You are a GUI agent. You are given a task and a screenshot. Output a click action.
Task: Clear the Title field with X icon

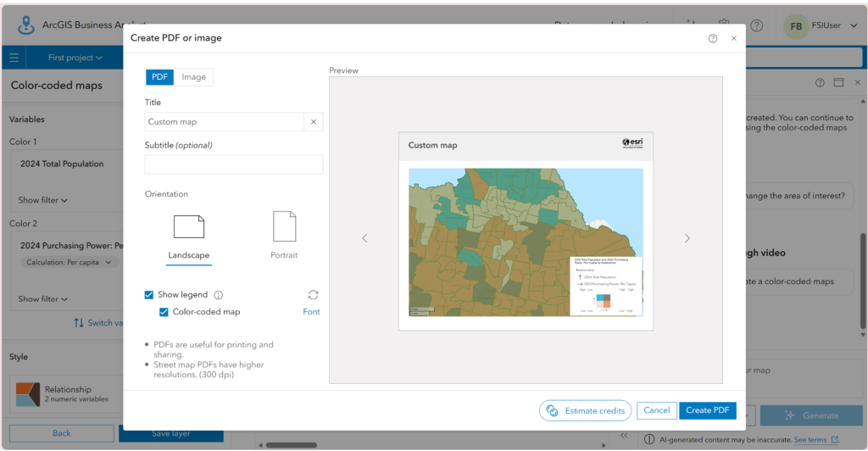point(314,122)
